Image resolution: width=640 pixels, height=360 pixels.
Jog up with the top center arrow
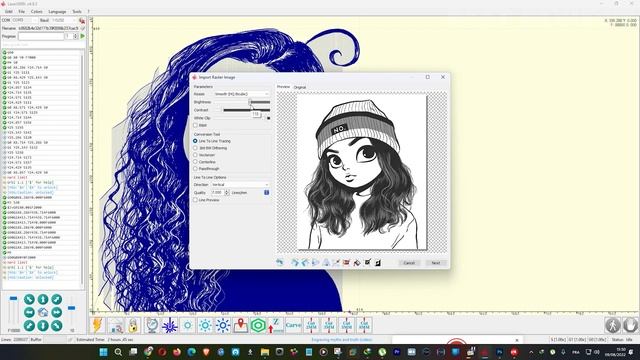(x=43, y=299)
